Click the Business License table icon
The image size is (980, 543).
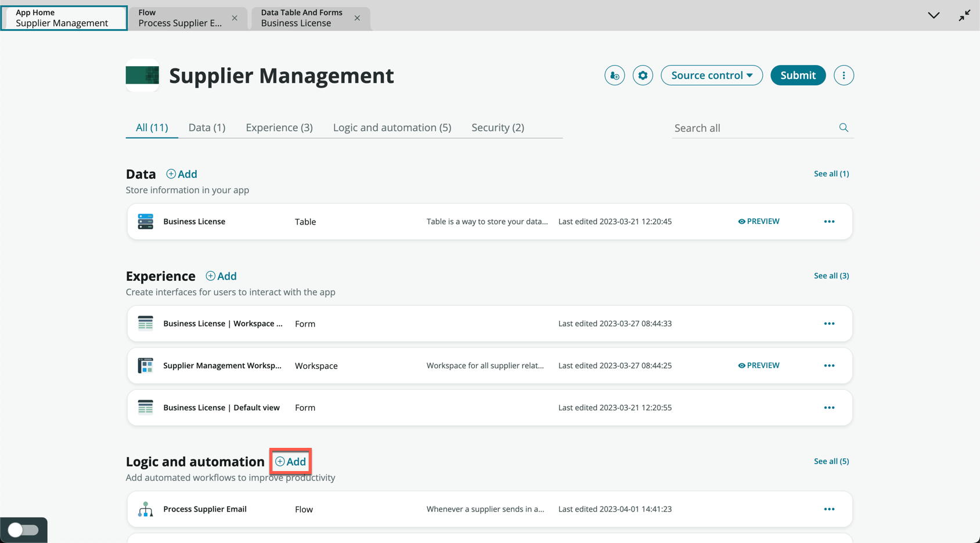[x=145, y=222]
